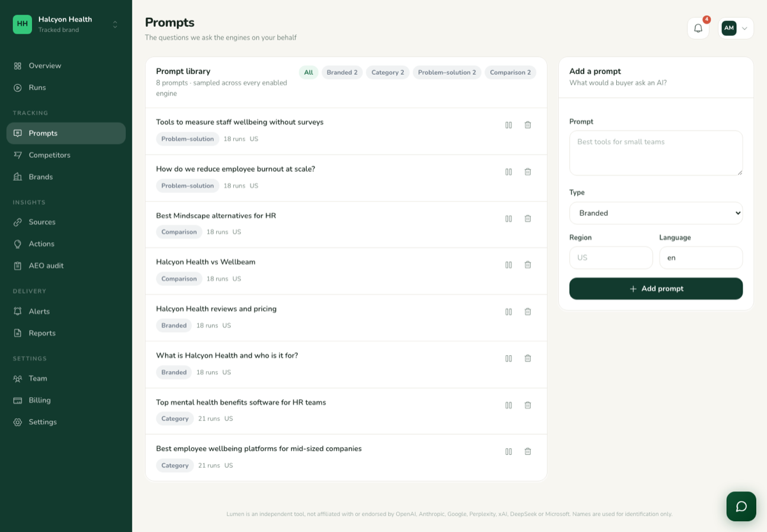The height and width of the screenshot is (532, 767).
Task: Click the Comparison tag under Mindscape alternatives prompt
Action: coord(179,232)
